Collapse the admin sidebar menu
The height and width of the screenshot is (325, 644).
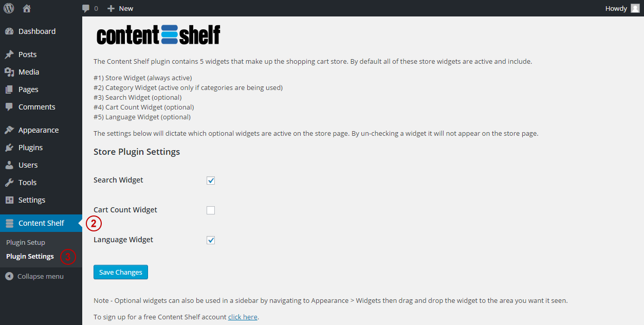click(34, 276)
